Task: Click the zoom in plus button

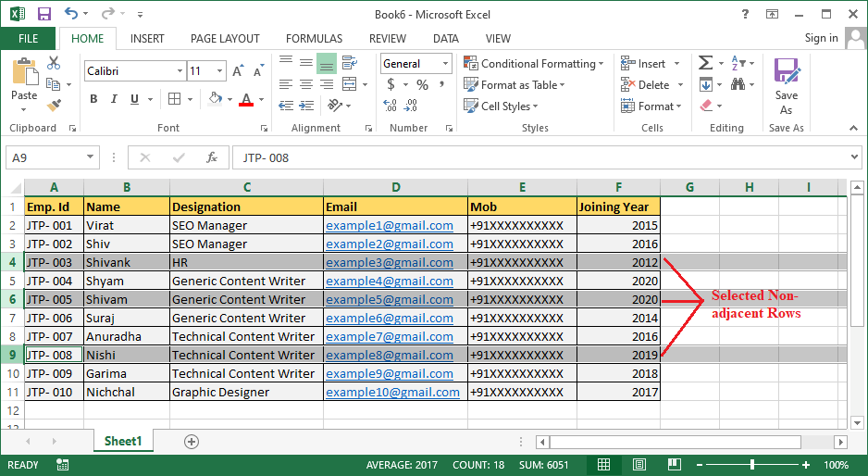Action: click(x=806, y=465)
